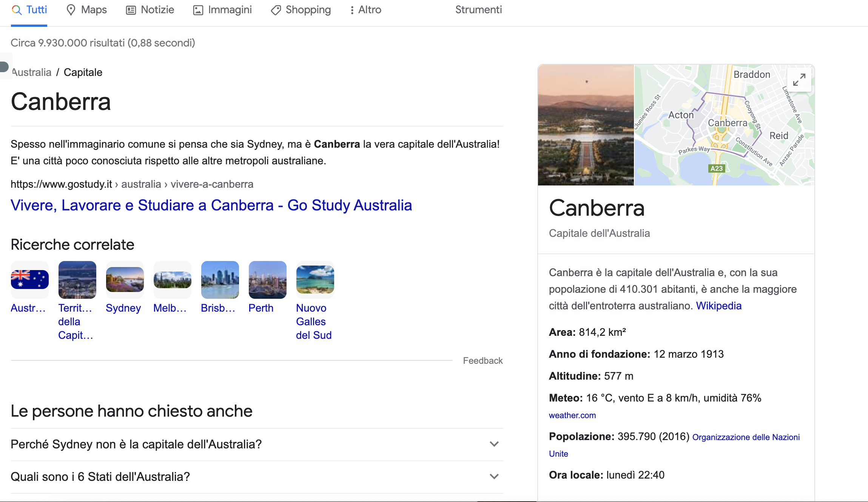
Task: Click the 'Le persone hanno chiesto anche' heading
Action: pos(131,411)
